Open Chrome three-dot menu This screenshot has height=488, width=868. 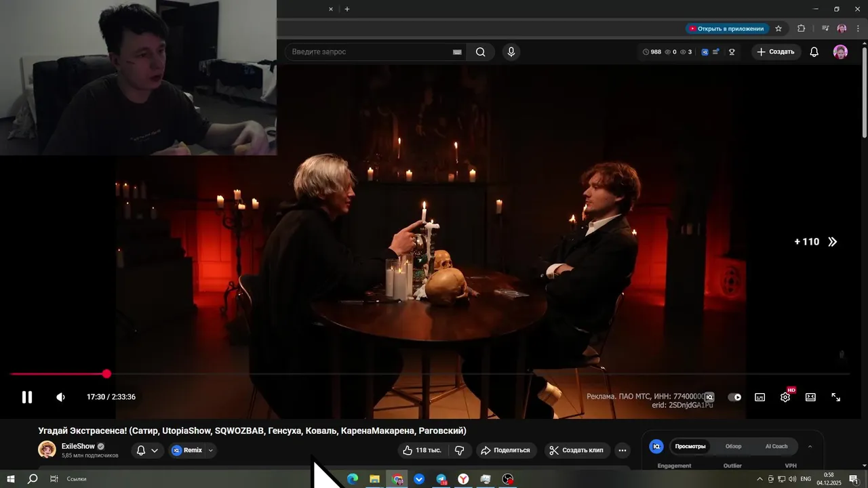click(858, 28)
